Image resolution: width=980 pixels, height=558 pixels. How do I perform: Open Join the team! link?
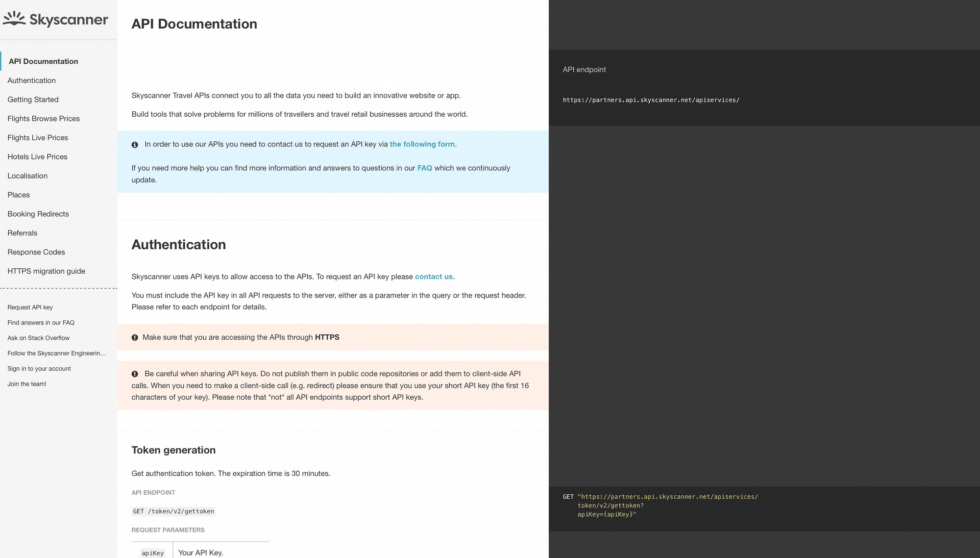[27, 384]
